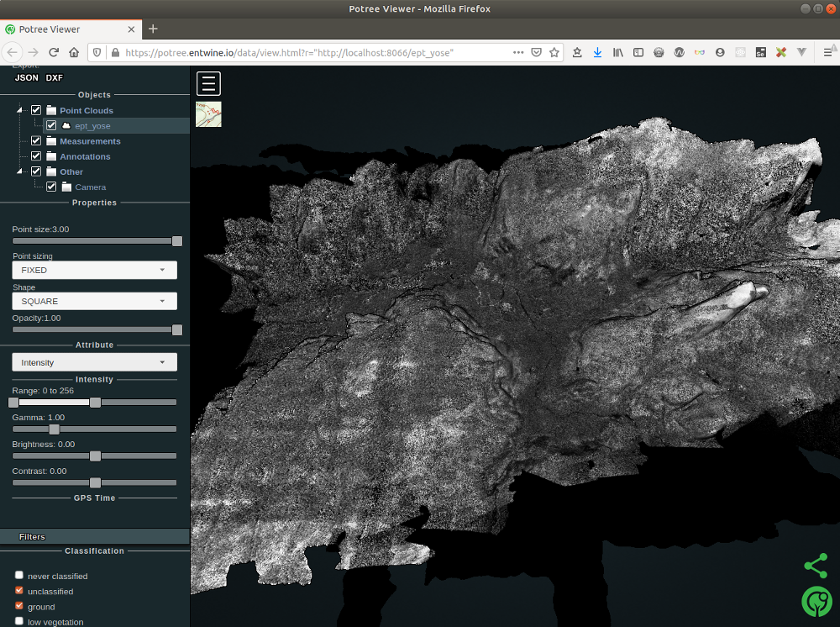This screenshot has width=840, height=627.
Task: Open a new browser tab
Action: pos(153,29)
